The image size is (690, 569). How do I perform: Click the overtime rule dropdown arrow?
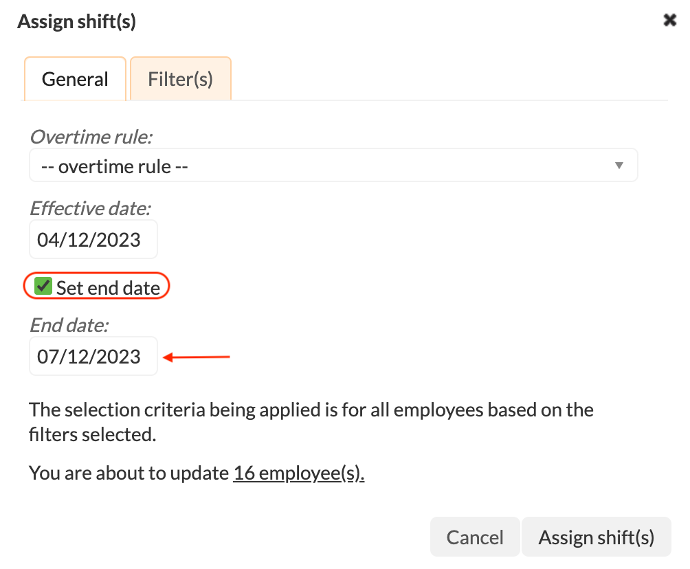tap(619, 166)
